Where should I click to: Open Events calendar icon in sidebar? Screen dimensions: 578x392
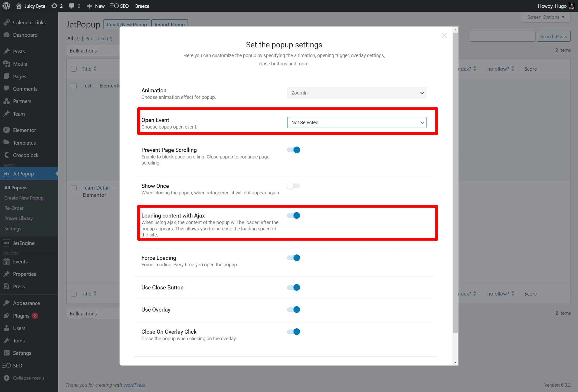7,261
